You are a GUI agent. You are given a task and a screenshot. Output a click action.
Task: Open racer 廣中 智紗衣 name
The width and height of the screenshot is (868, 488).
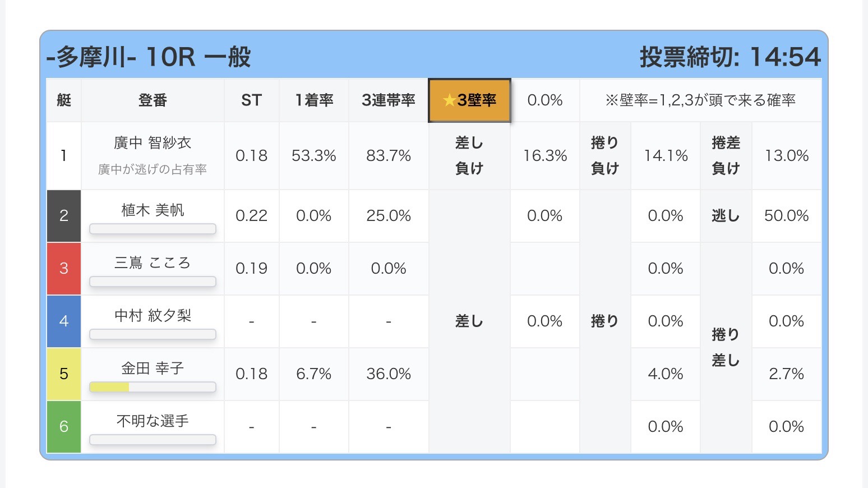tap(153, 144)
